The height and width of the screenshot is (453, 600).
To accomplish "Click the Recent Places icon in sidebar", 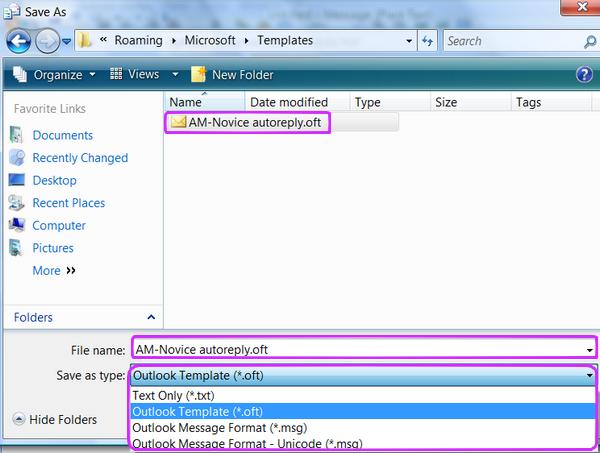I will tap(16, 202).
